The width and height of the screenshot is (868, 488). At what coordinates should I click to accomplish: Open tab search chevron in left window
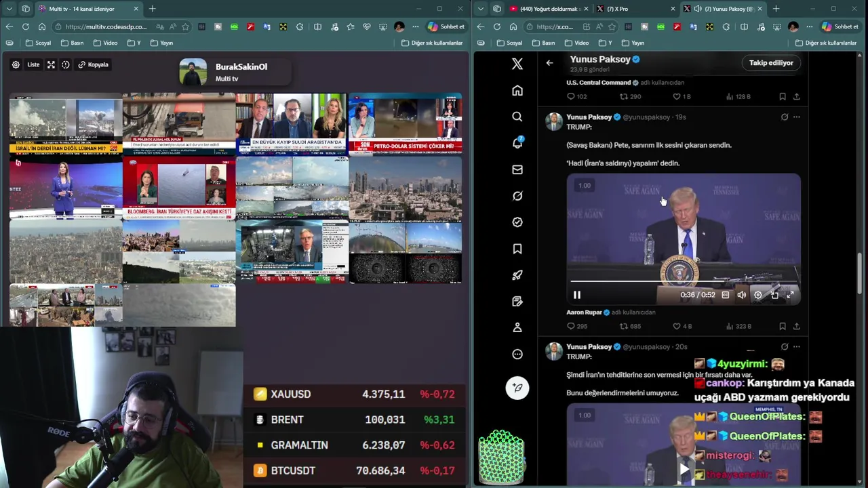click(x=9, y=9)
